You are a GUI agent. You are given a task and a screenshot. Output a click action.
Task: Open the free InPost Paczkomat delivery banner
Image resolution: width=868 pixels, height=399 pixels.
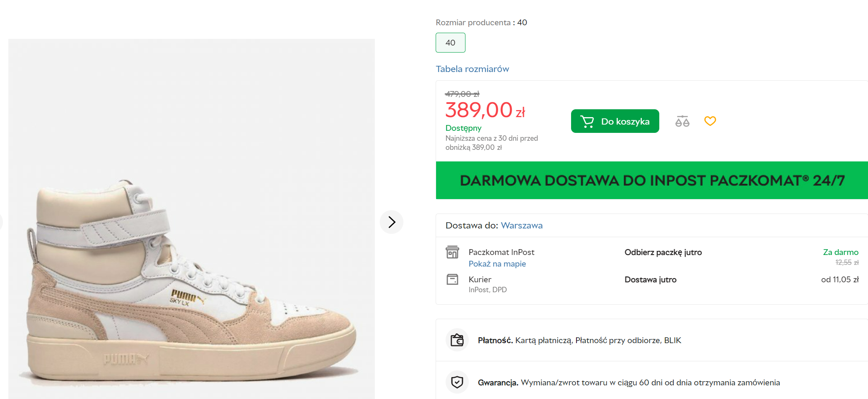[651, 180]
